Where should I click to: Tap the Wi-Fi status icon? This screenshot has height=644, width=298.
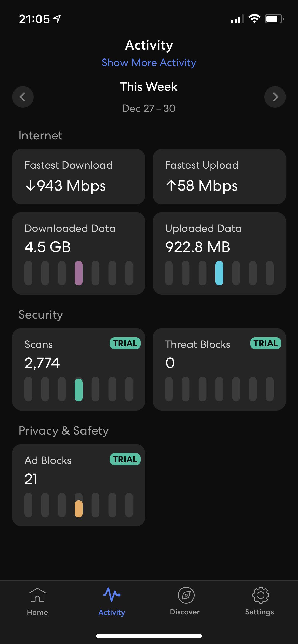pos(254,19)
